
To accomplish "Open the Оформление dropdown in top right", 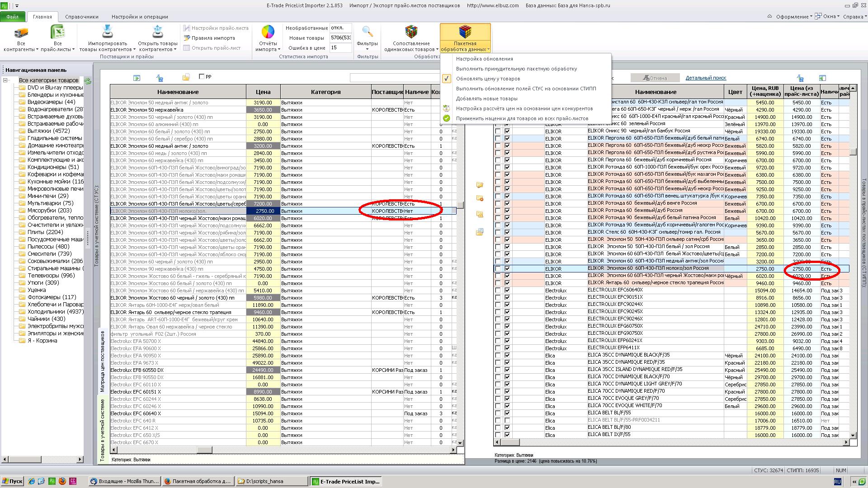I will (794, 17).
